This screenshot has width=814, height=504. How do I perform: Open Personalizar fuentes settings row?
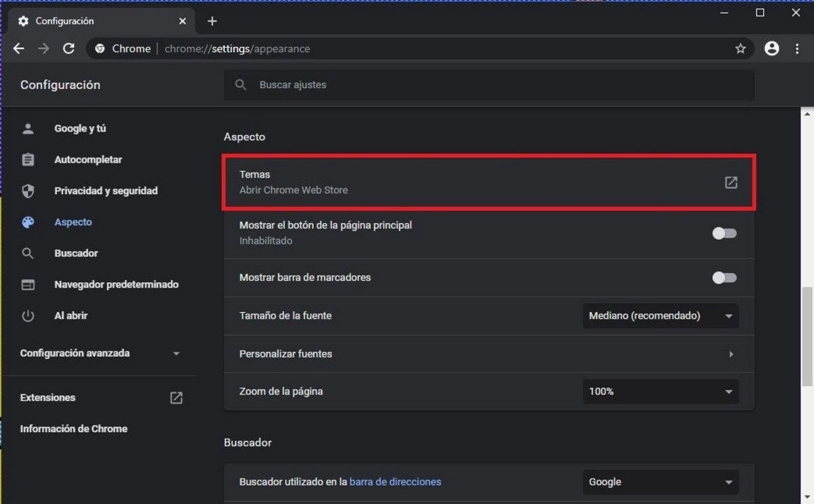click(x=488, y=354)
